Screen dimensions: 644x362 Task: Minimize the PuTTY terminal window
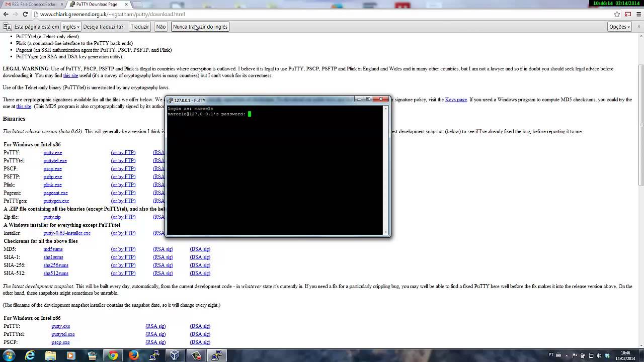[359, 99]
